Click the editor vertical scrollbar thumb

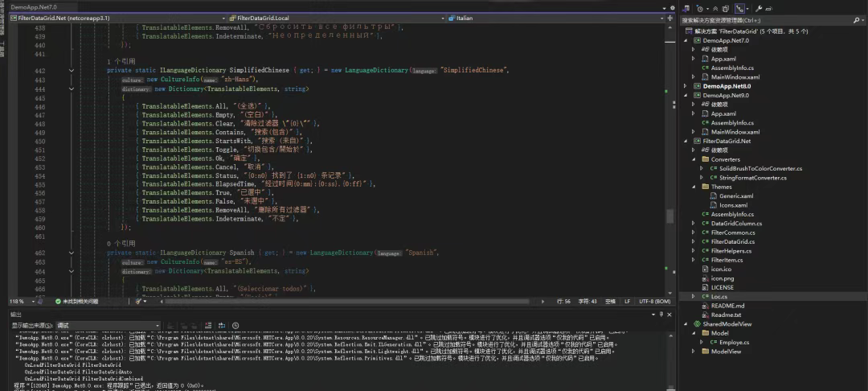(669, 216)
